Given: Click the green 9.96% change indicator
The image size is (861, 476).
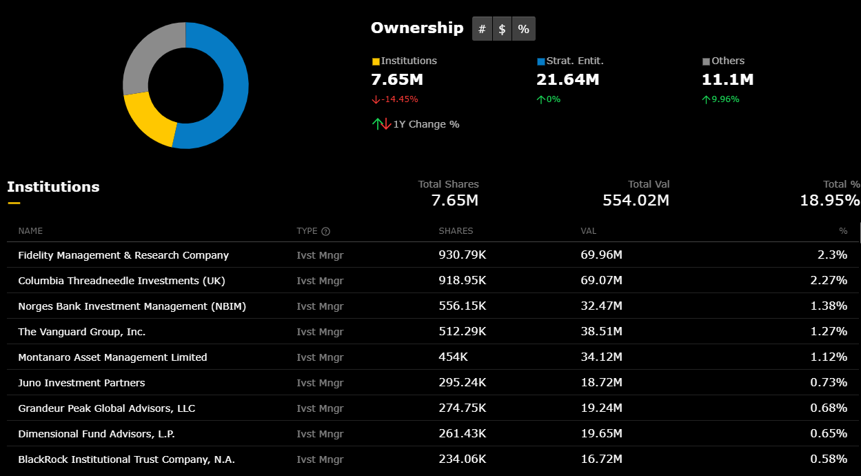Looking at the screenshot, I should pyautogui.click(x=720, y=99).
